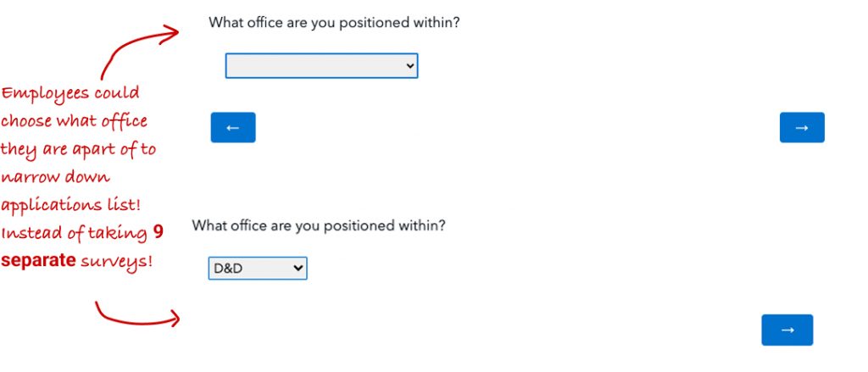Open the empty office selection dropdown

point(321,66)
